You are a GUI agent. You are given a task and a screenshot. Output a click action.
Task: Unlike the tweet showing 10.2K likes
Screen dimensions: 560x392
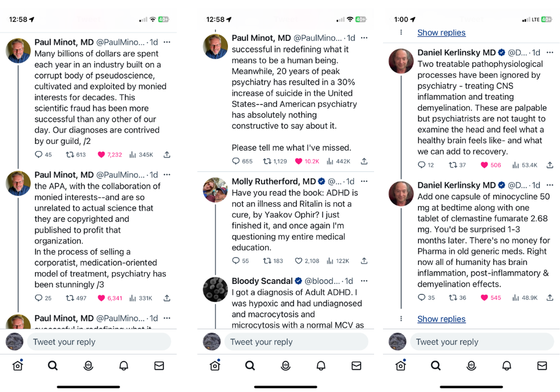tap(298, 161)
